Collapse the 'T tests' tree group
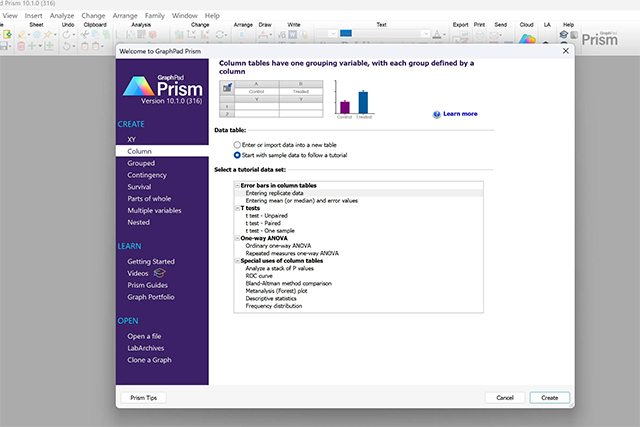This screenshot has height=427, width=640. point(237,209)
